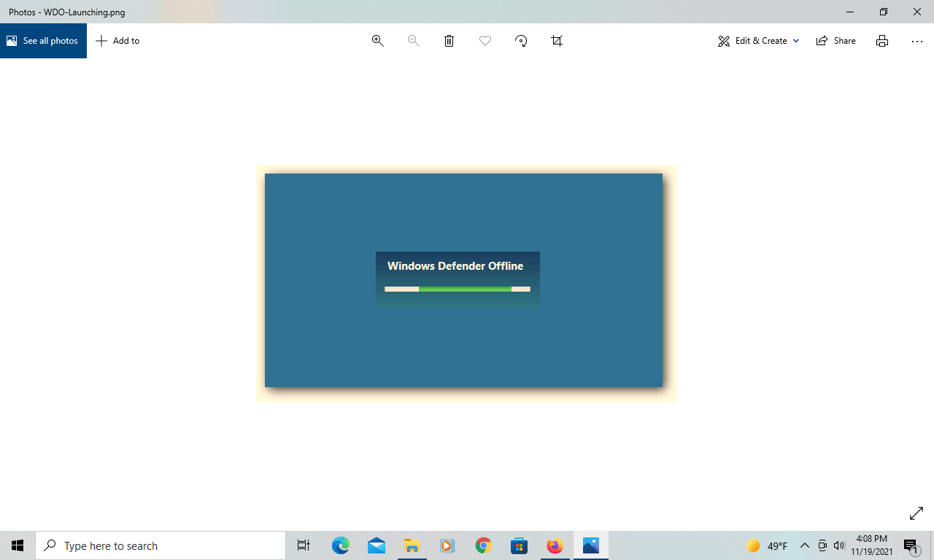The height and width of the screenshot is (560, 934).
Task: Enter full screen with diagonal arrows
Action: point(916,513)
